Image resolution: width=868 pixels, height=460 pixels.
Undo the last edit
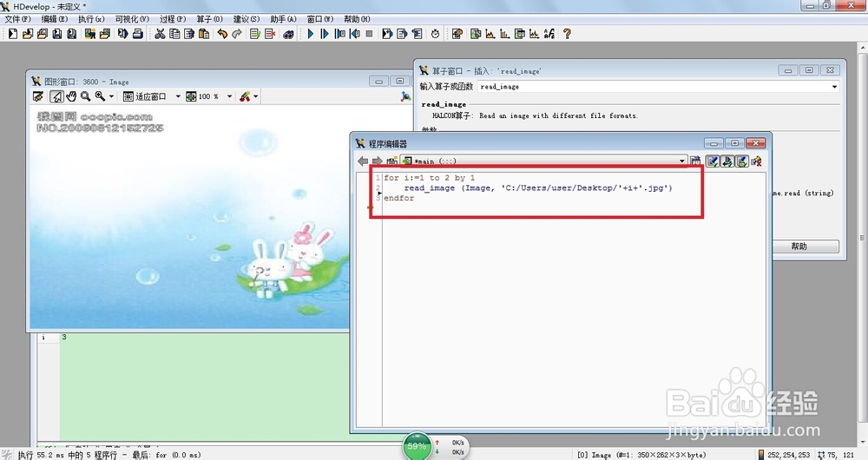click(222, 34)
